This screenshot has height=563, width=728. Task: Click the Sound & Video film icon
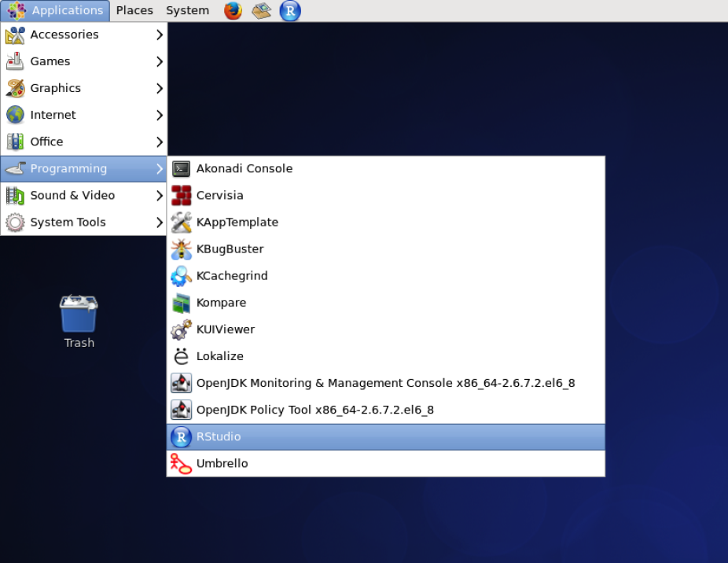tap(15, 196)
